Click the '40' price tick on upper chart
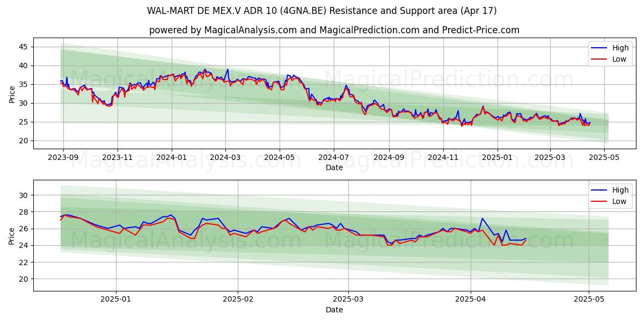644x322 pixels. (x=24, y=65)
